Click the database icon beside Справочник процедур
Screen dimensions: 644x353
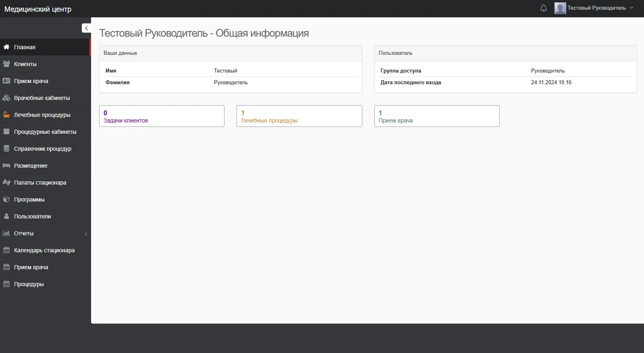pyautogui.click(x=6, y=149)
